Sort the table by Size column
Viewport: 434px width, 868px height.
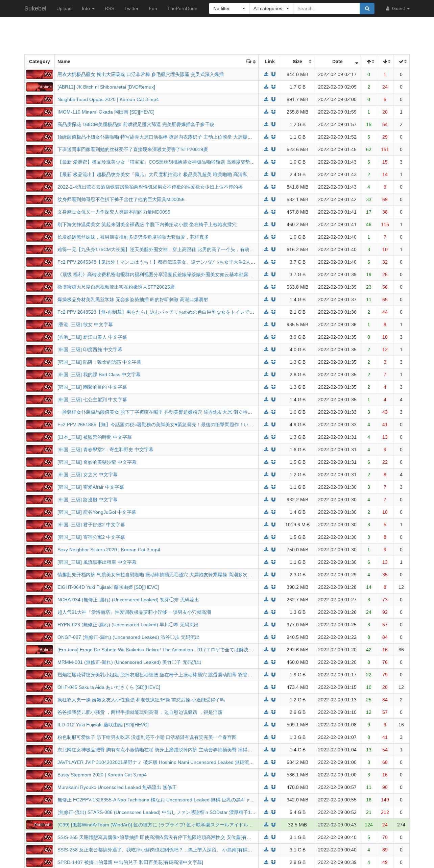point(297,62)
